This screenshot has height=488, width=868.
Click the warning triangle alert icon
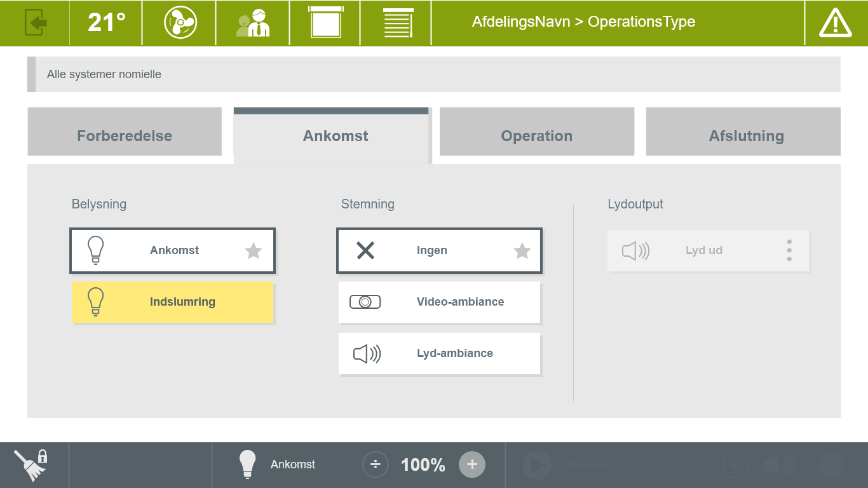coord(835,23)
